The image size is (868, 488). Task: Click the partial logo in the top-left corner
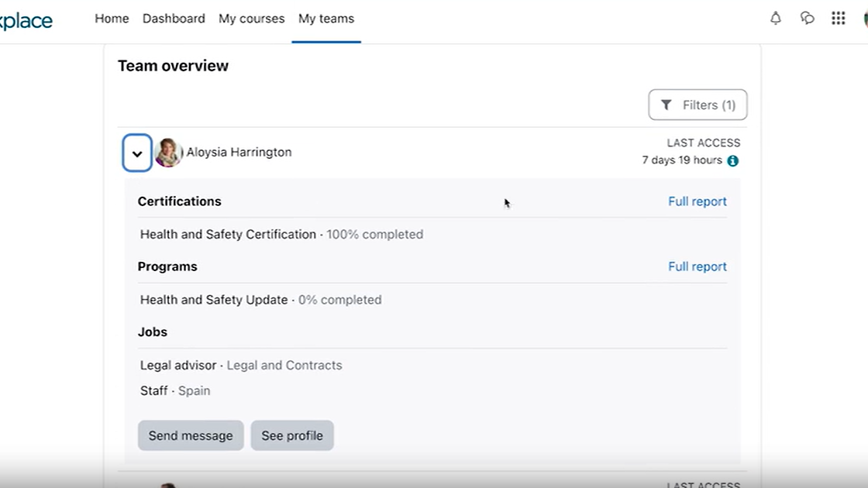(26, 20)
